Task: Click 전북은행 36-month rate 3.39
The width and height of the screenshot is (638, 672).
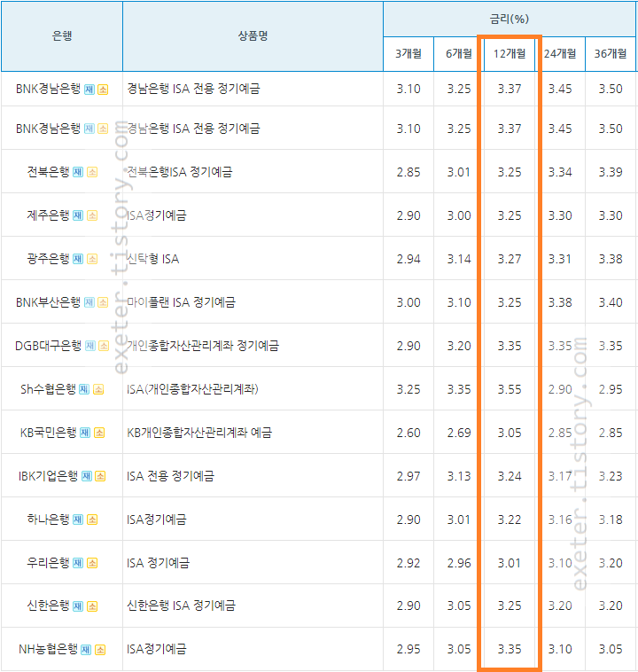Action: pos(611,172)
